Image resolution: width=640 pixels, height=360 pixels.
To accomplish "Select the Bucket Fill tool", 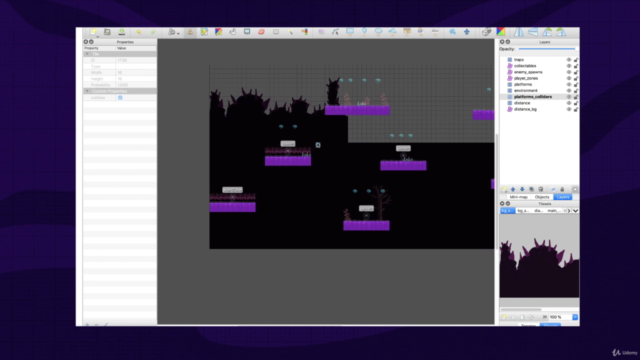I will 233,32.
